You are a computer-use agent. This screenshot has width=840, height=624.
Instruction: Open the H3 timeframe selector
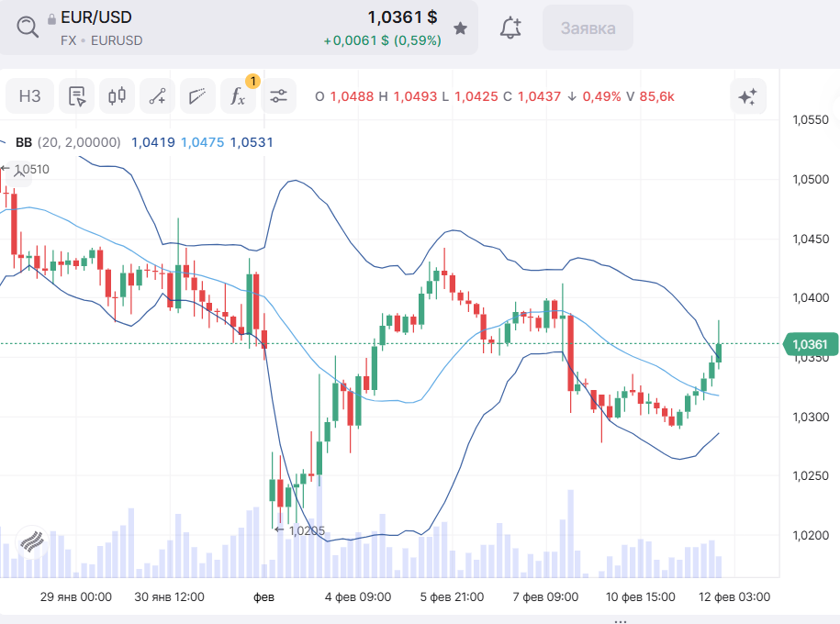[x=30, y=95]
